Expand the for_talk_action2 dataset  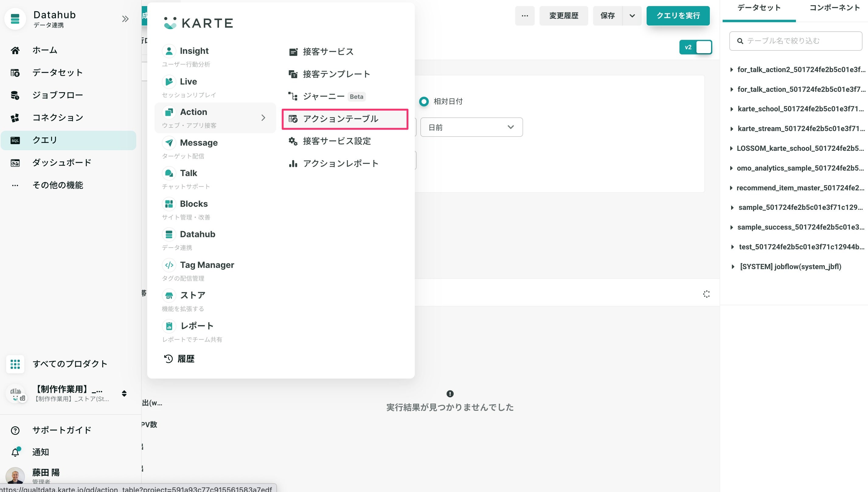[731, 70]
